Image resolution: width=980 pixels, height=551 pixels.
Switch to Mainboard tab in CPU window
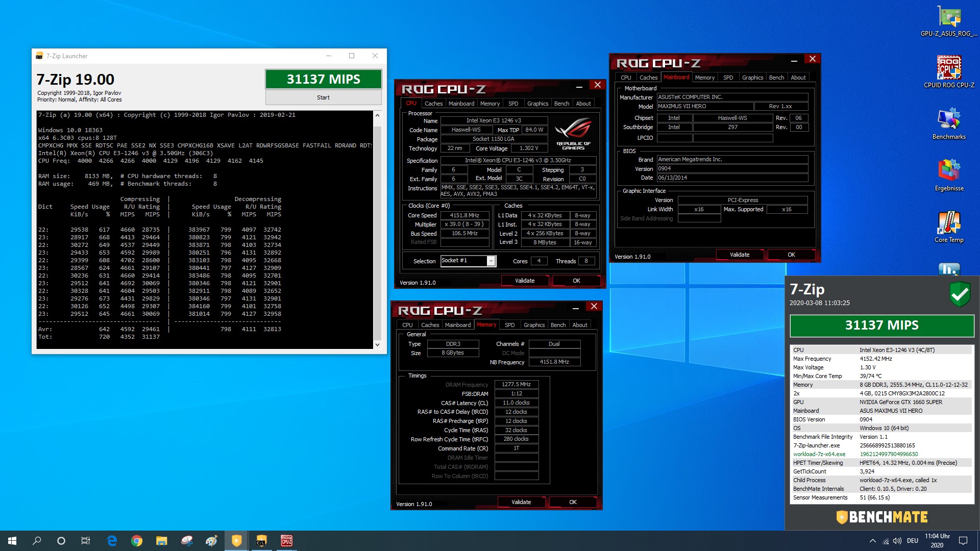tap(461, 104)
